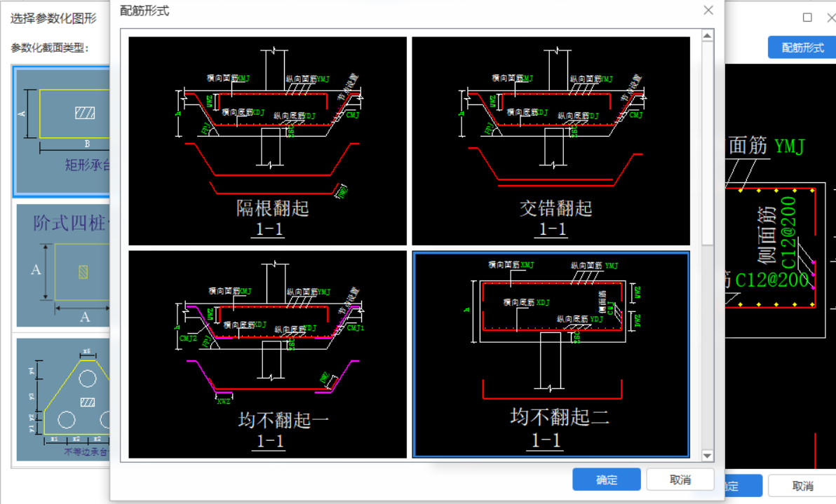The image size is (836, 504).
Task: Click the 配筋形式 dialog title
Action: coord(144,11)
